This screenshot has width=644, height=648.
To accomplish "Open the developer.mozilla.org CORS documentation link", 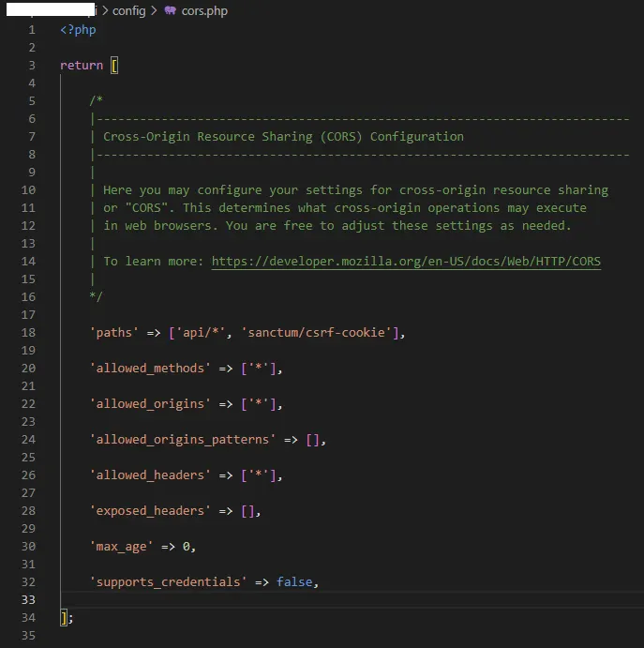I will (x=406, y=262).
